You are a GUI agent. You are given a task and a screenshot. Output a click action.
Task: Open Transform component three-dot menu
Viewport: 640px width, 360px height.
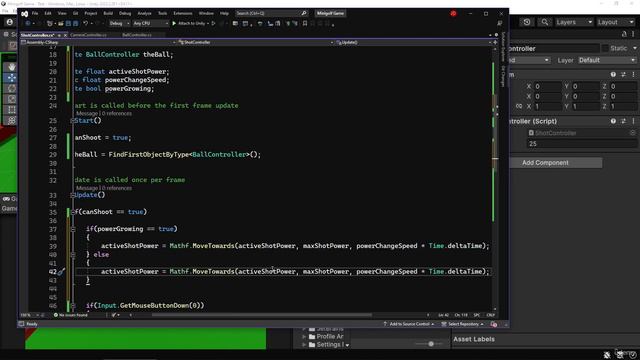[633, 75]
